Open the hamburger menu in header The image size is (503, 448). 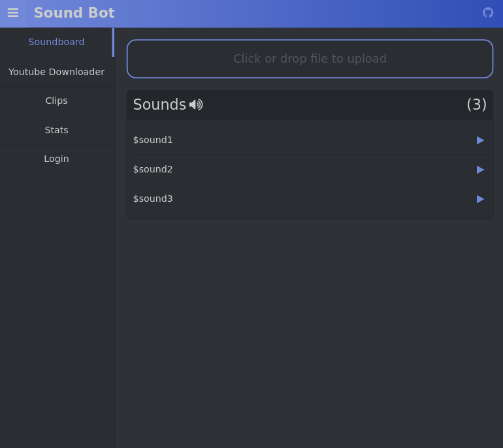pyautogui.click(x=13, y=13)
